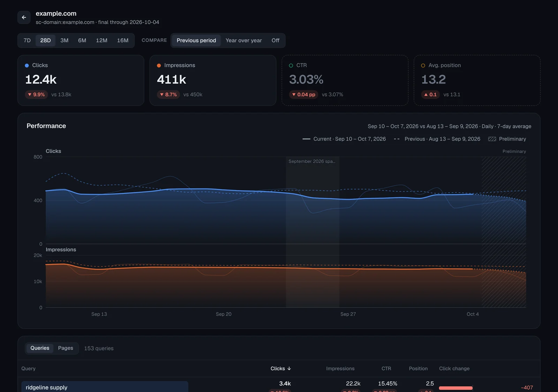Sort by the Clicks column header
This screenshot has height=392, width=558.
coord(281,369)
